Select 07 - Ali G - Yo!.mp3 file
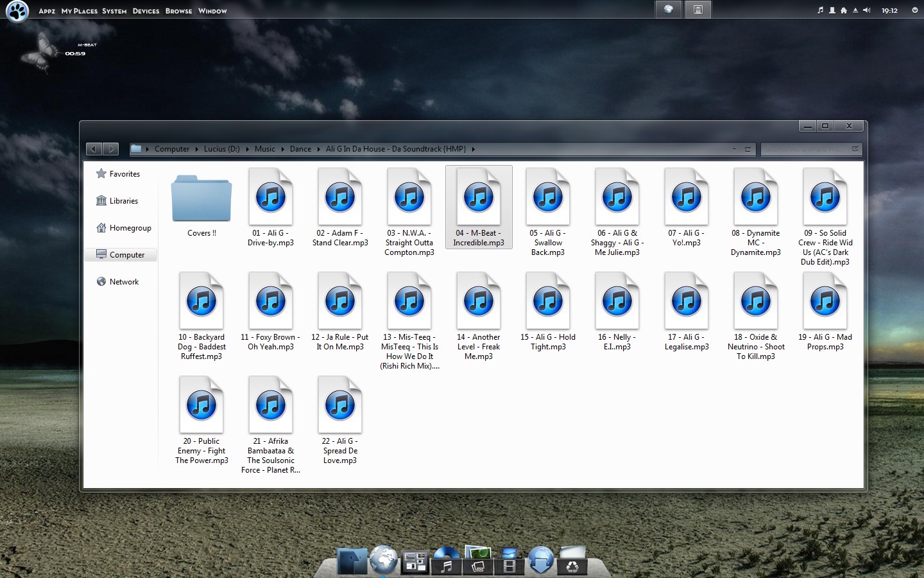924x578 pixels. (687, 208)
